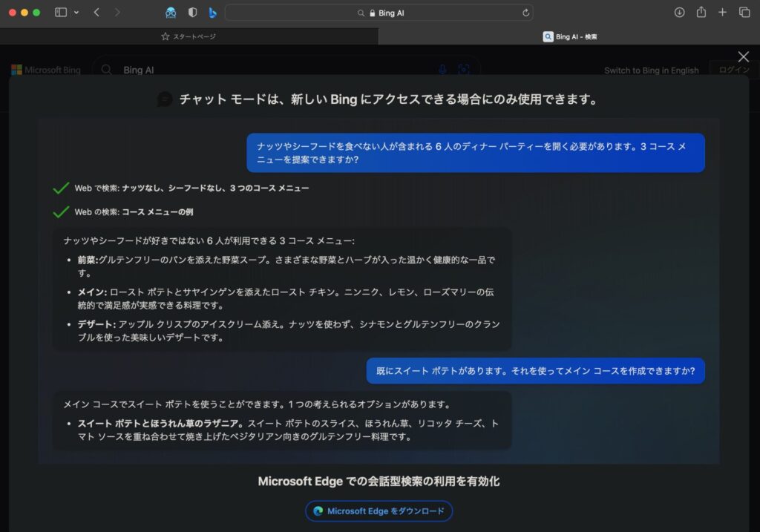Click the Microsoft Edge での会話型検索 heading
The width and height of the screenshot is (760, 532).
click(379, 481)
